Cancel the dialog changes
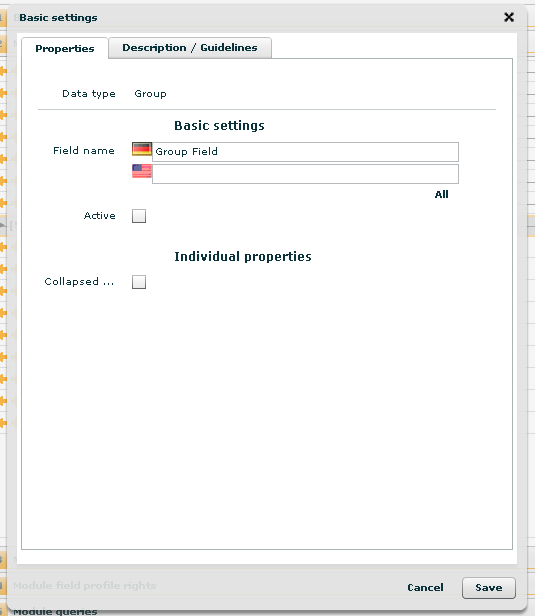535x616 pixels. tap(425, 587)
